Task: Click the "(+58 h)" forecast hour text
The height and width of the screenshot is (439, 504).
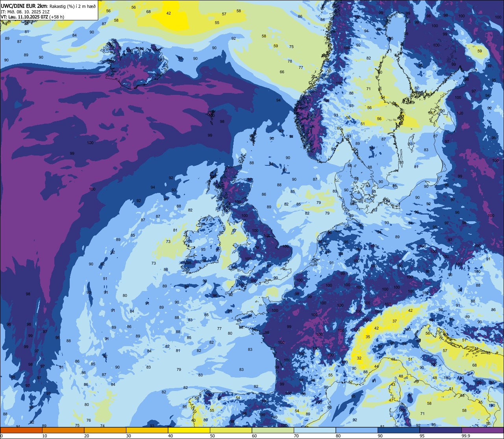Action: coord(57,17)
